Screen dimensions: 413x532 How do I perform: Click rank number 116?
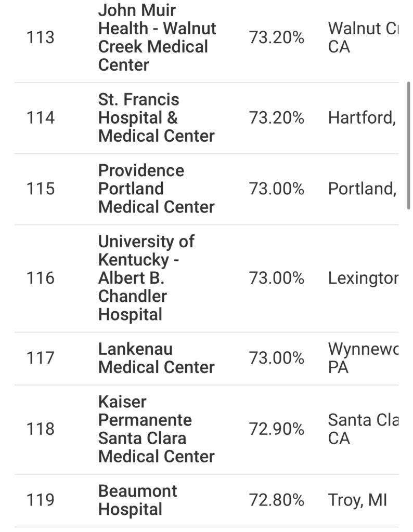pyautogui.click(x=41, y=278)
